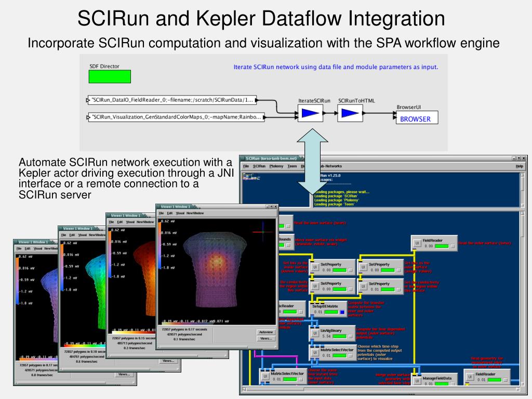Image resolution: width=532 pixels, height=399 pixels.
Task: Click the network mini-map thumbnail in SCIRun
Action: (251, 177)
